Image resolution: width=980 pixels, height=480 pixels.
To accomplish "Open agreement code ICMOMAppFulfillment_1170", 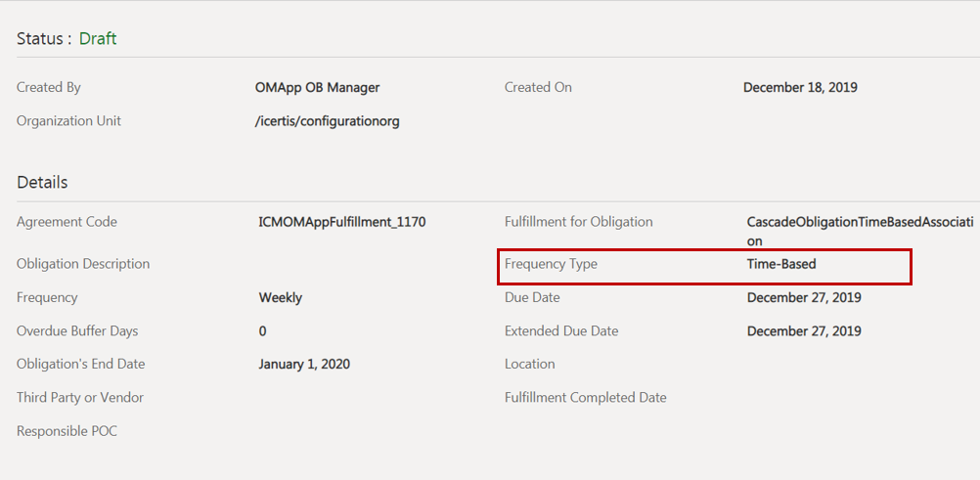I will click(x=342, y=222).
